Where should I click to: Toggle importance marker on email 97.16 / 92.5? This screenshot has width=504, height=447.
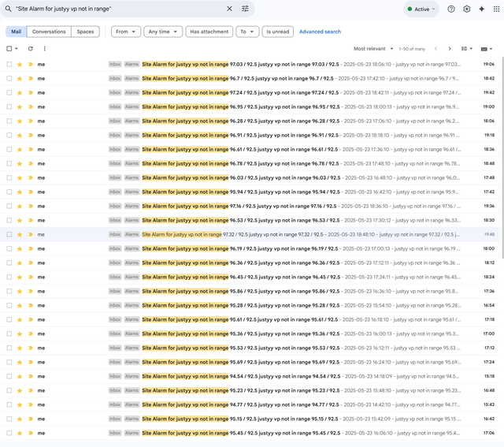click(31, 206)
